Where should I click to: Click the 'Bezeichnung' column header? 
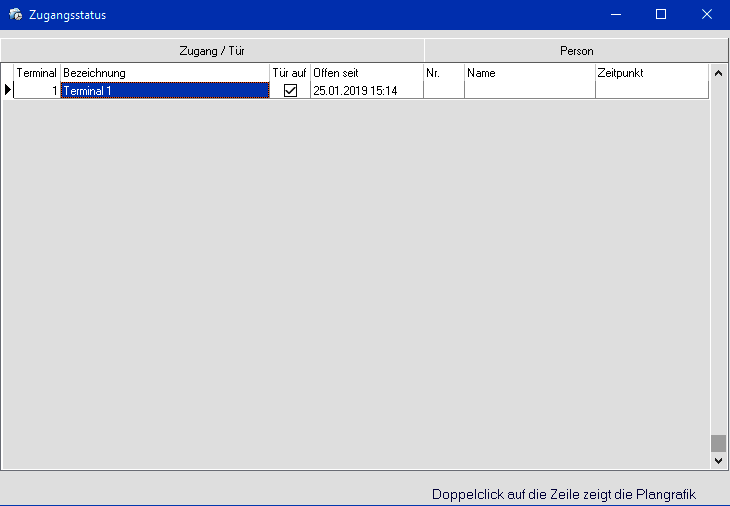pyautogui.click(x=165, y=73)
